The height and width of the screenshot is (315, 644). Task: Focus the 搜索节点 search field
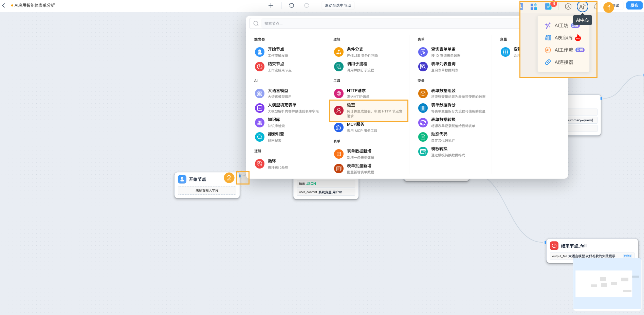(x=385, y=23)
